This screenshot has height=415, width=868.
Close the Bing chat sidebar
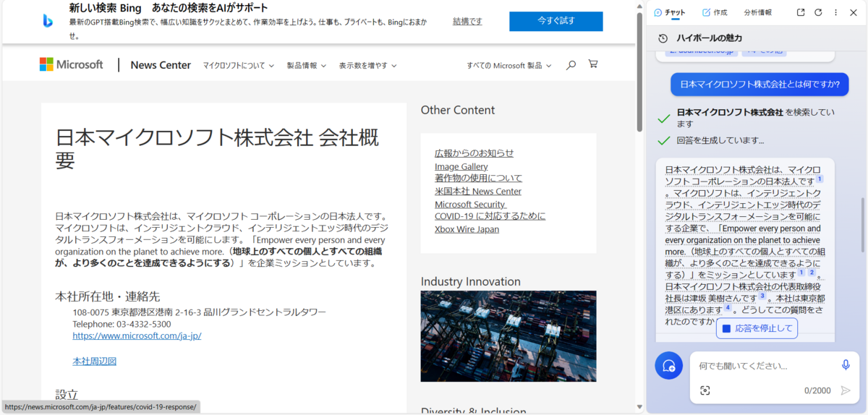click(853, 12)
